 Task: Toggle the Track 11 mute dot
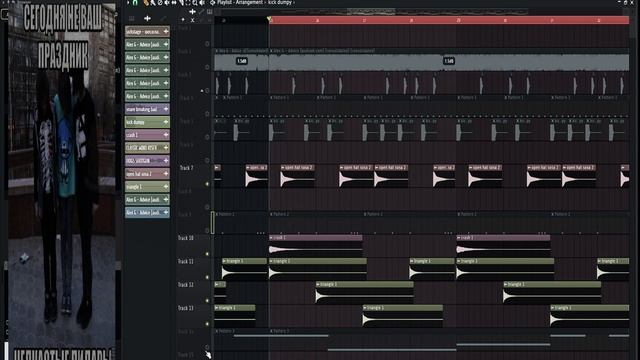coord(207,277)
